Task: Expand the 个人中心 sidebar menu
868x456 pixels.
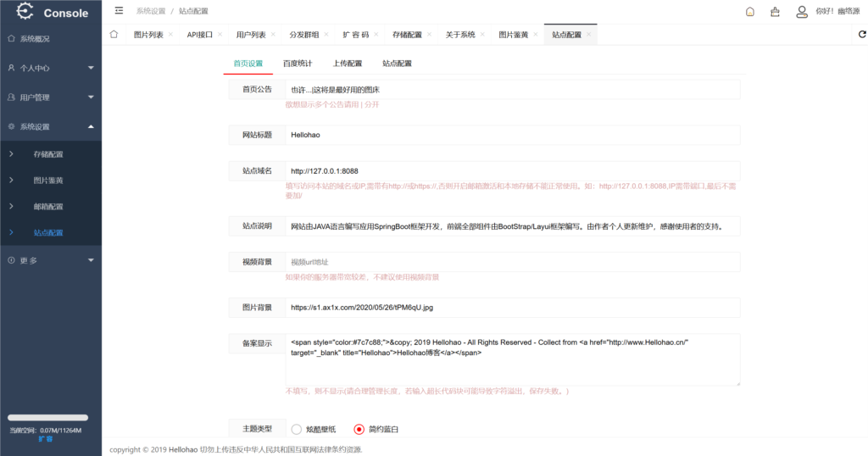Action: point(51,68)
